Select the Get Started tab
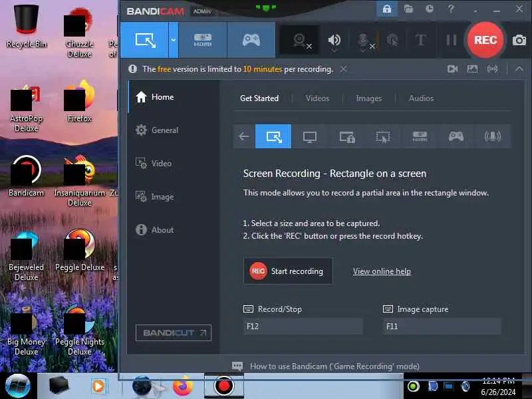Image resolution: width=532 pixels, height=399 pixels. click(259, 98)
